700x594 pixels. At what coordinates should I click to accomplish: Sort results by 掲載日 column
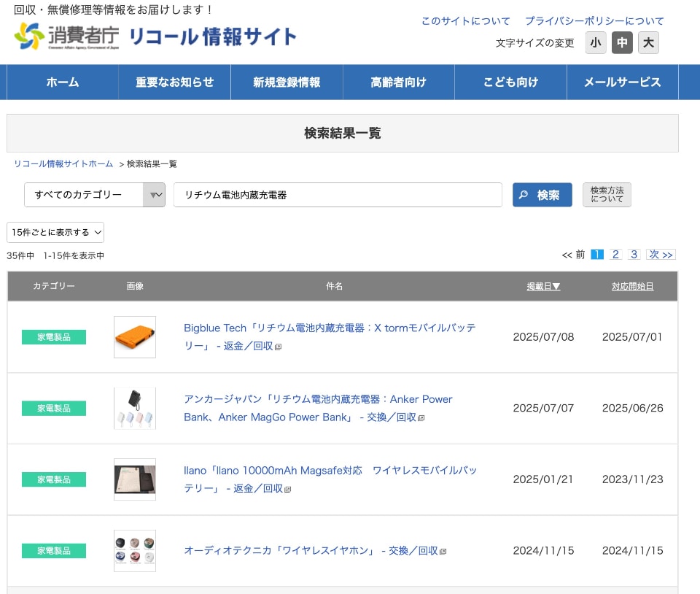[x=543, y=286]
